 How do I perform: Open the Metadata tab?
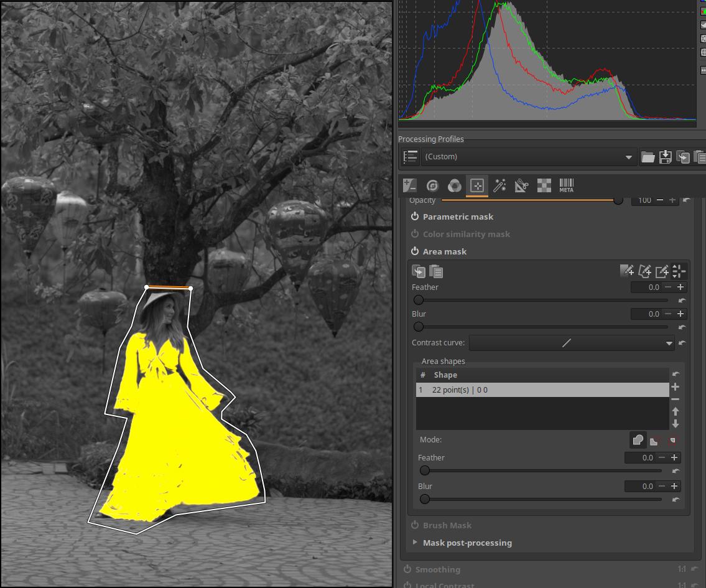point(566,185)
